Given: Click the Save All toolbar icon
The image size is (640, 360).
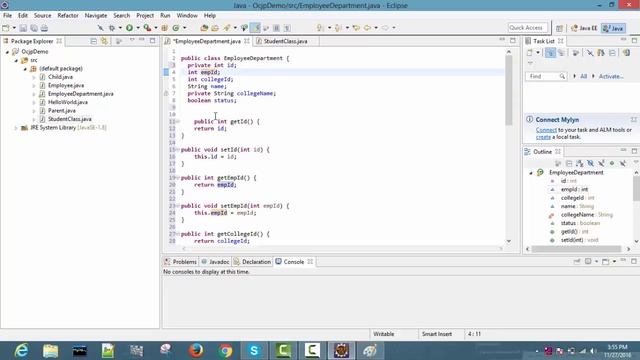Looking at the screenshot, I should coord(34,28).
